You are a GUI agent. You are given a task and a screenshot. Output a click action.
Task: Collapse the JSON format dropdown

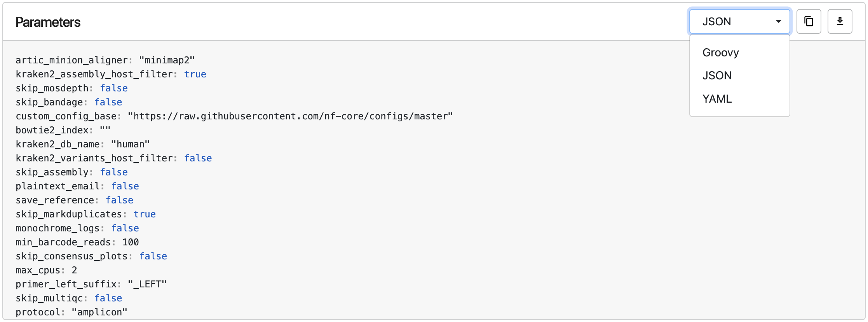click(x=739, y=21)
